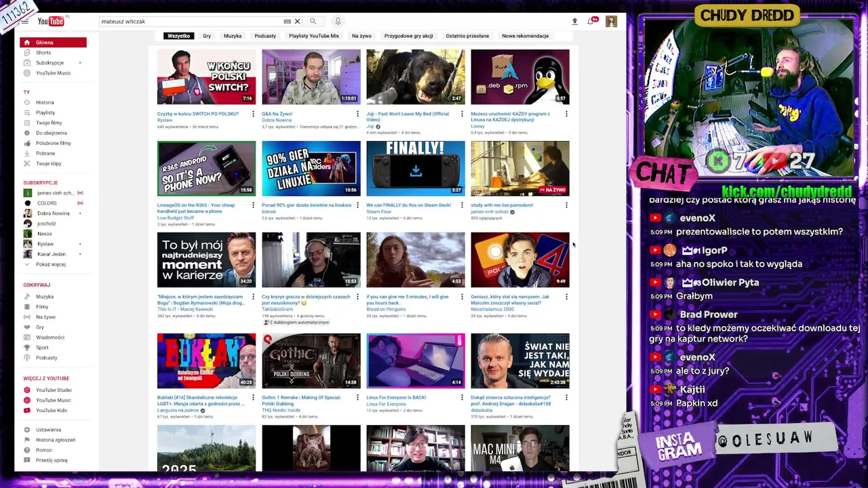
Task: Open Kanał Jeden subscription channel
Action: tap(53, 254)
